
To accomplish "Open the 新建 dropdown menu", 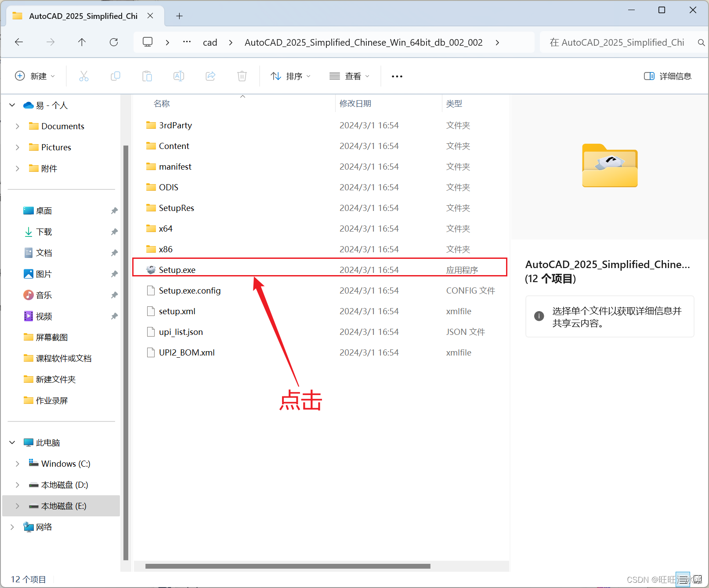I will click(35, 76).
